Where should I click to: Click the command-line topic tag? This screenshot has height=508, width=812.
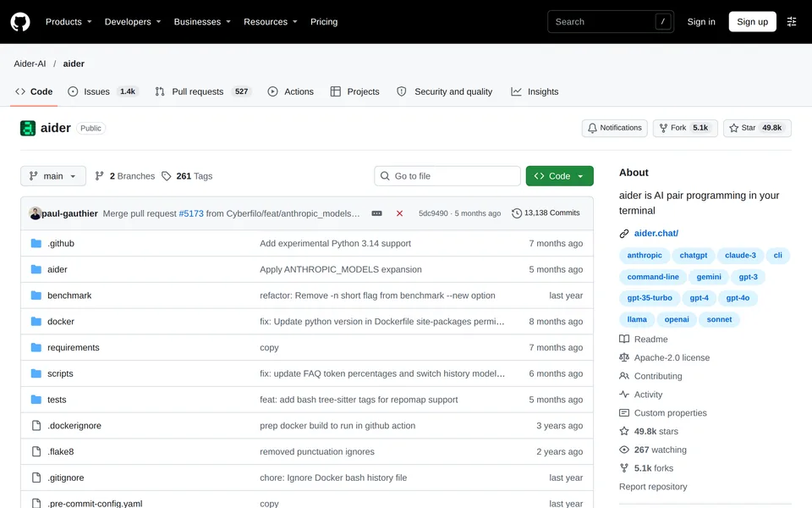click(652, 277)
